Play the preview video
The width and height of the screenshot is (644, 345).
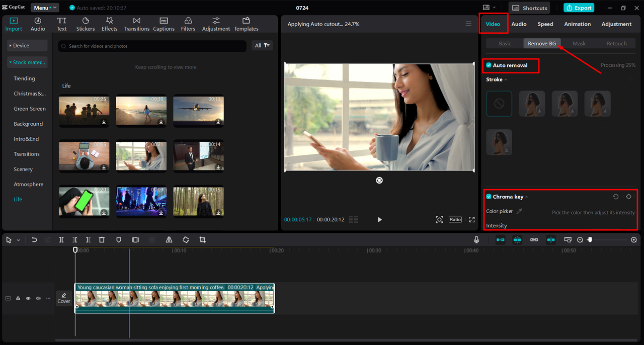pos(379,219)
